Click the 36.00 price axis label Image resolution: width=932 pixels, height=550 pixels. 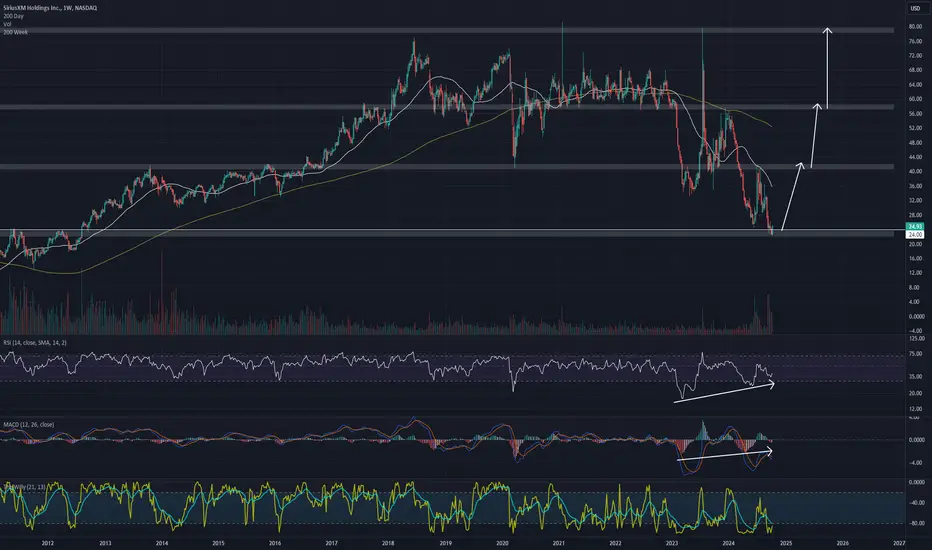click(x=915, y=186)
